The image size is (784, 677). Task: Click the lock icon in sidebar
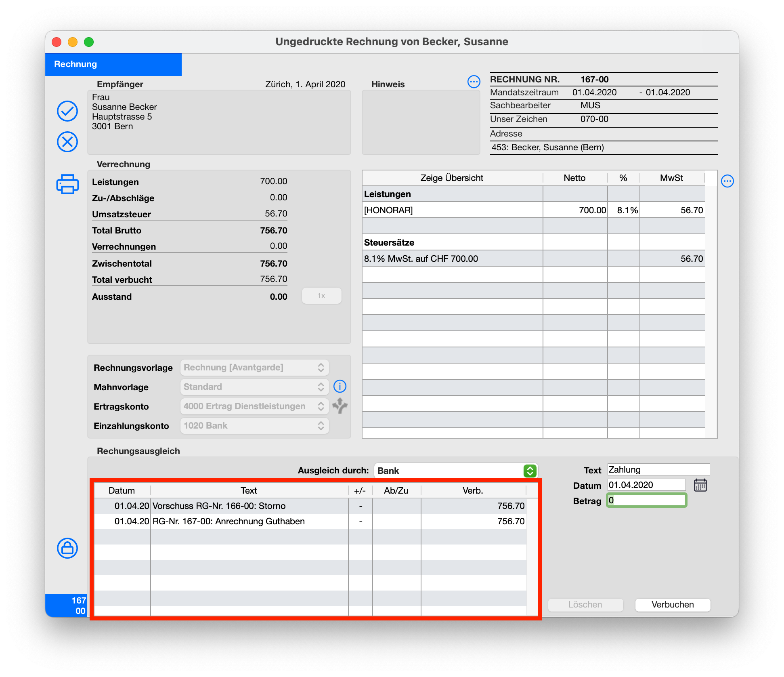[67, 548]
